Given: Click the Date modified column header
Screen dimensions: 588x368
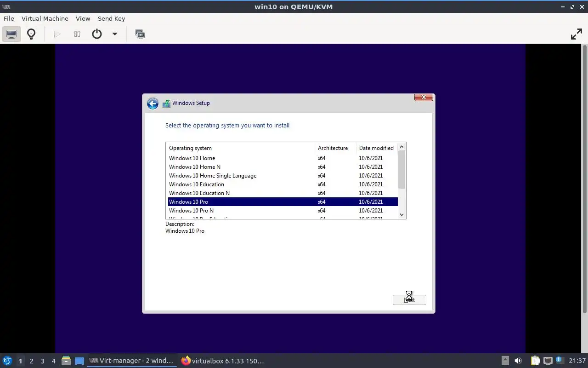Looking at the screenshot, I should (377, 148).
